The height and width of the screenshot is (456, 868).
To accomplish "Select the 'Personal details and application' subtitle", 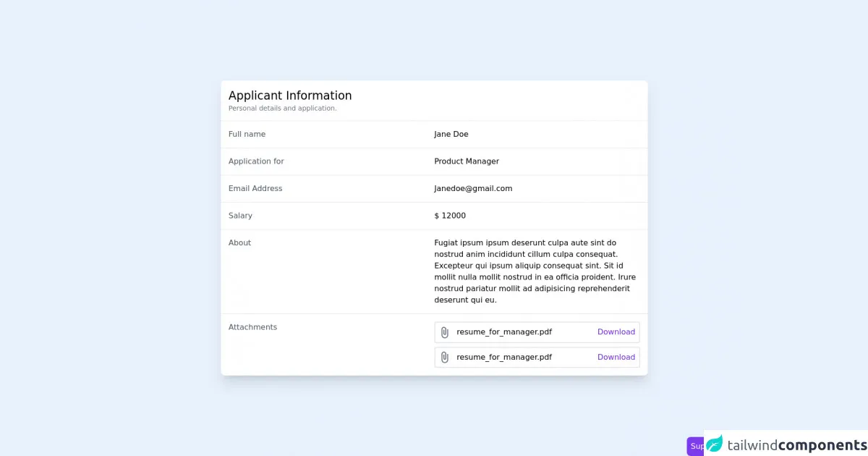I will pyautogui.click(x=283, y=109).
